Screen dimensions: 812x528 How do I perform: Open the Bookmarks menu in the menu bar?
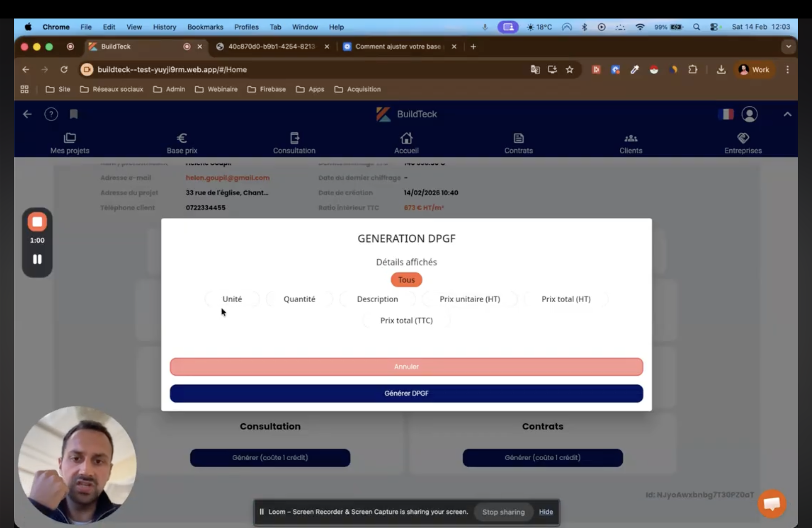click(x=205, y=27)
